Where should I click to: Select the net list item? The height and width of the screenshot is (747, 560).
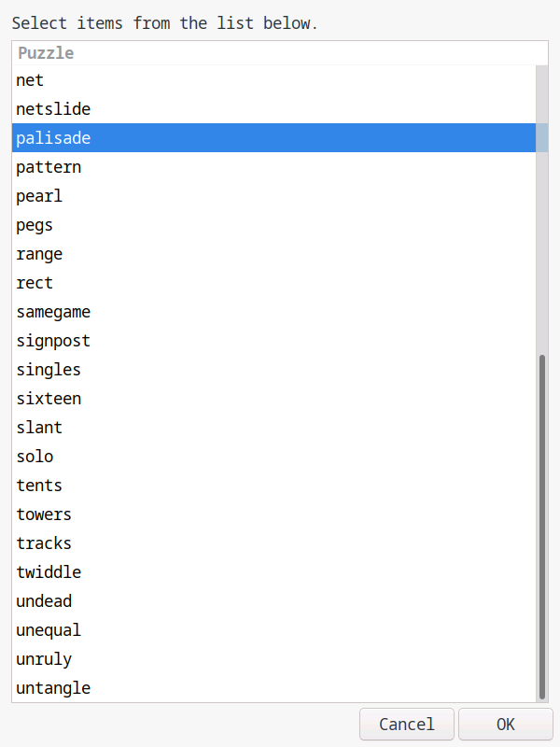pyautogui.click(x=31, y=80)
